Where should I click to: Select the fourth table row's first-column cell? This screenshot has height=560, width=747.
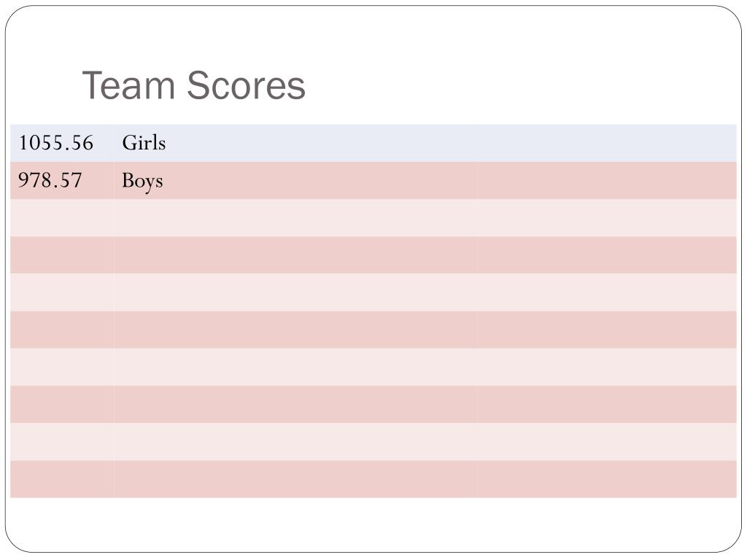(62, 254)
